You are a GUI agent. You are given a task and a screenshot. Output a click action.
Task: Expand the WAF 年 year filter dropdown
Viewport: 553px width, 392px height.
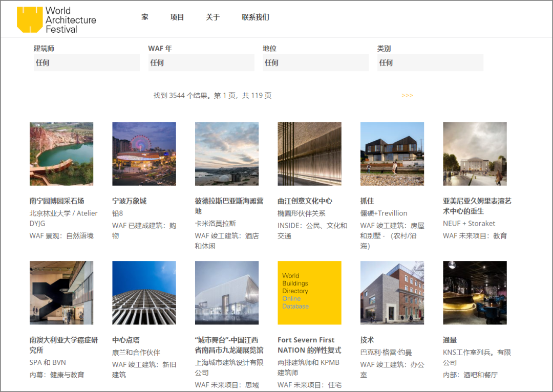click(201, 62)
